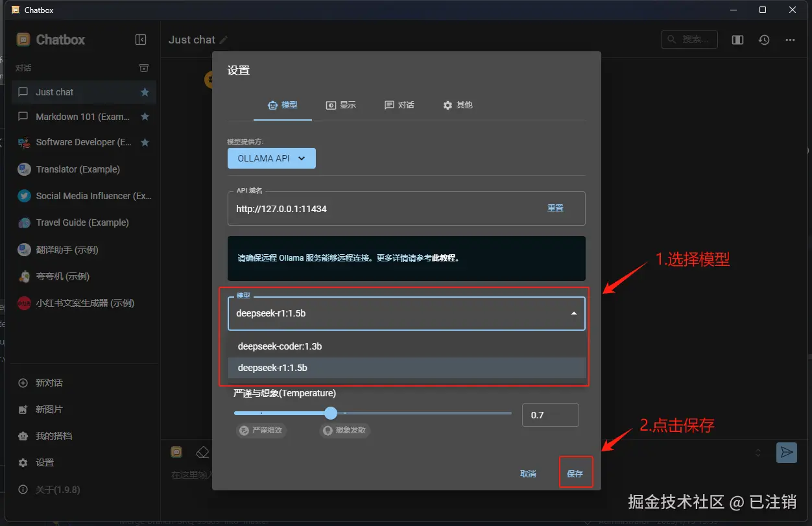Click the 小红书 red avatar icon
The image size is (812, 526).
(x=24, y=303)
